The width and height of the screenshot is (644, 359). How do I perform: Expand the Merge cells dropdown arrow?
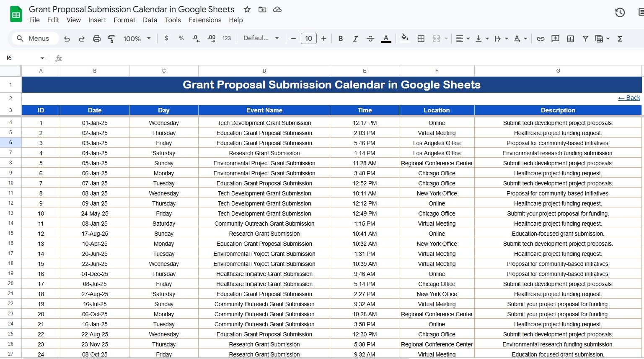(x=446, y=39)
